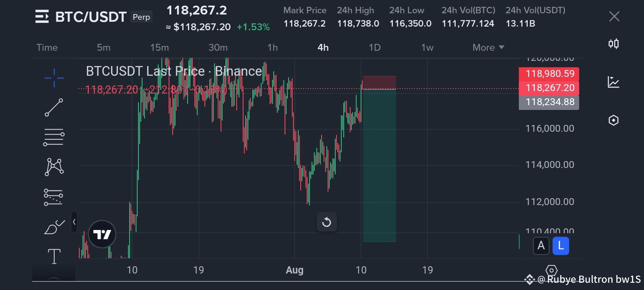
Task: Select the 4h timeframe
Action: pos(323,48)
